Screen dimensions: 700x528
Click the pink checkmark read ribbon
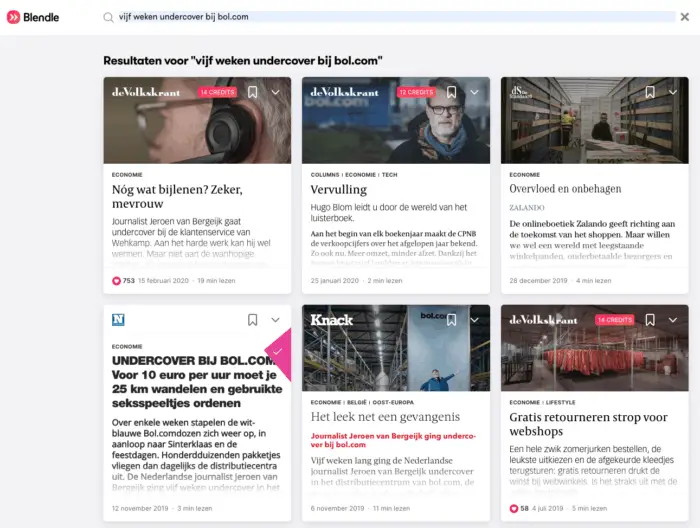coord(280,353)
